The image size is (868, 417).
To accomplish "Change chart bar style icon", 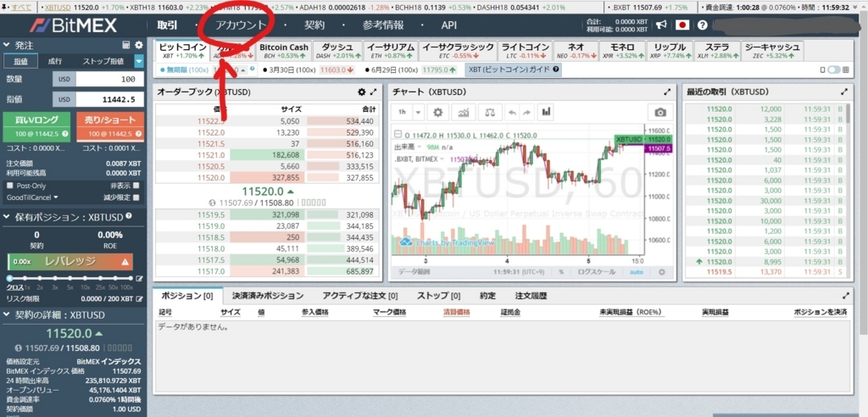I will pos(547,113).
